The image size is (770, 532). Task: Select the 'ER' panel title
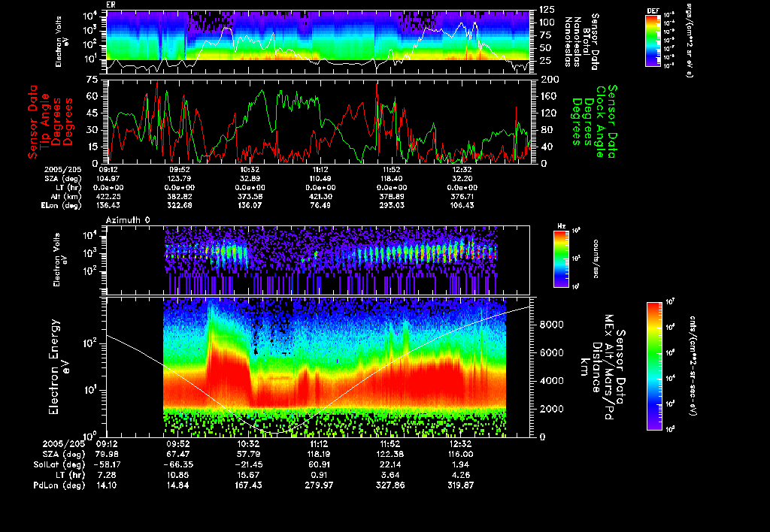111,5
